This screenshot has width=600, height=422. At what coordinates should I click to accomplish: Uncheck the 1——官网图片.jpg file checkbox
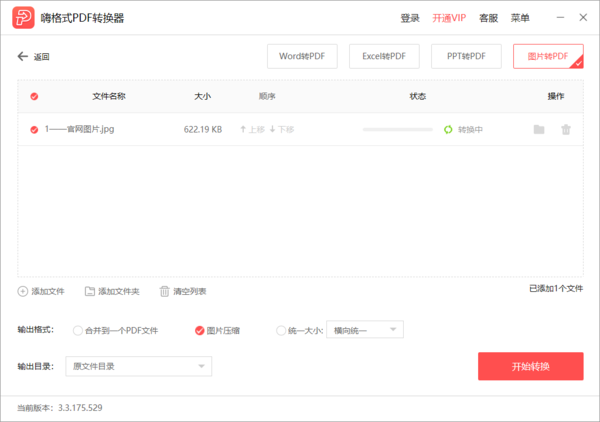pos(35,129)
